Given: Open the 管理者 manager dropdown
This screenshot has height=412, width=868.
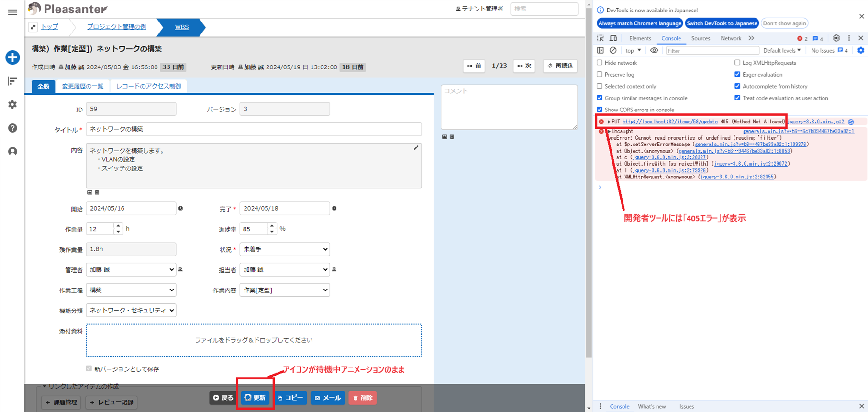Looking at the screenshot, I should [131, 269].
